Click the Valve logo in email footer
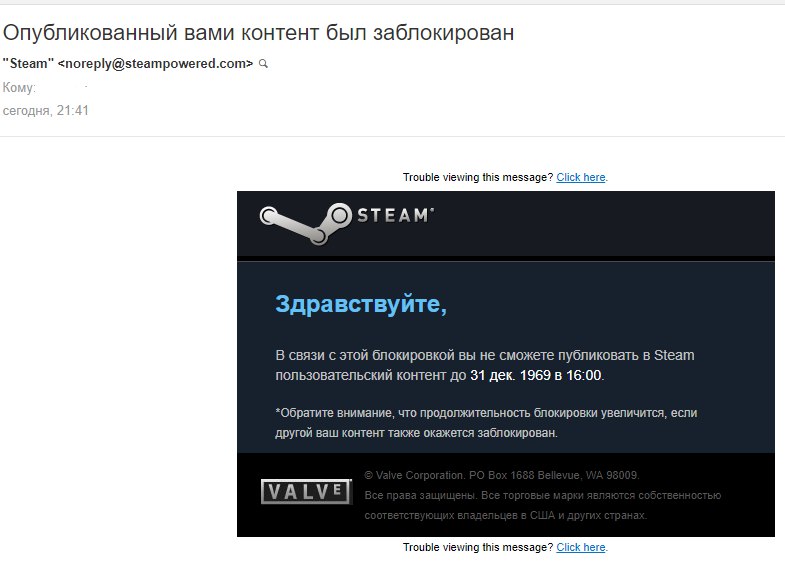Viewport: 785px width, 570px height. coord(306,491)
